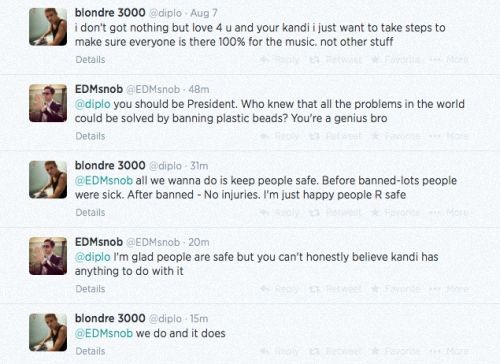View EDMsnob's avatar on the 48m tweet
This screenshot has width=500, height=364.
pyautogui.click(x=48, y=103)
